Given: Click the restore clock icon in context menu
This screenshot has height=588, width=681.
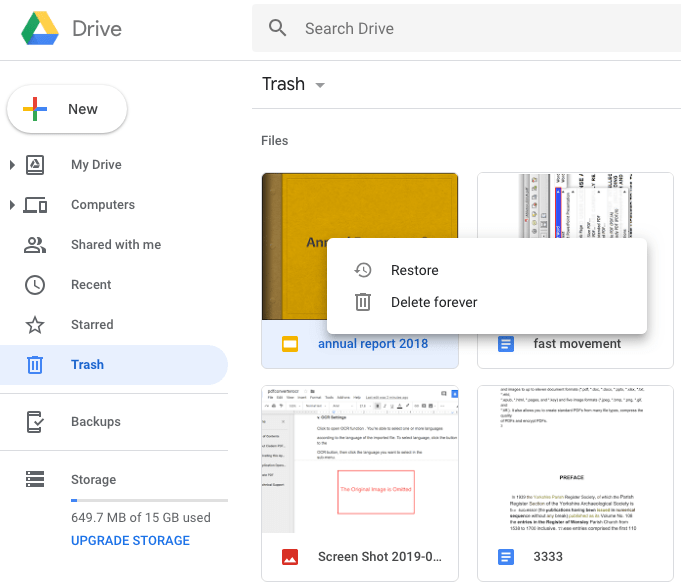Looking at the screenshot, I should pos(363,271).
